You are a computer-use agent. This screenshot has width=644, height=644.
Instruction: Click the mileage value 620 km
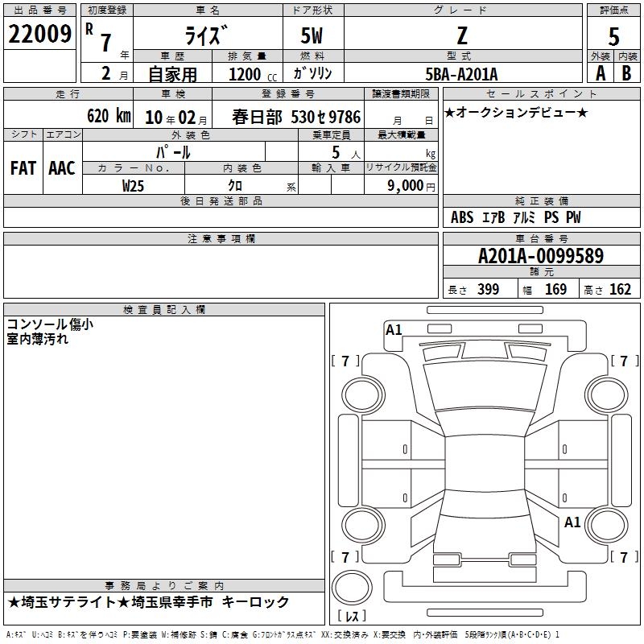tap(109, 116)
